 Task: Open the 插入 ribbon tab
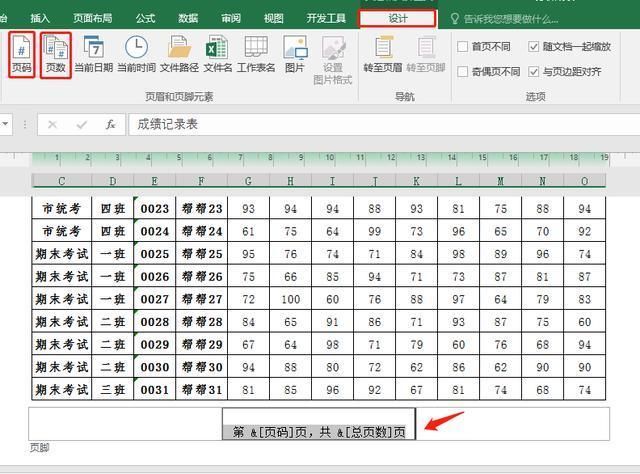pos(40,18)
